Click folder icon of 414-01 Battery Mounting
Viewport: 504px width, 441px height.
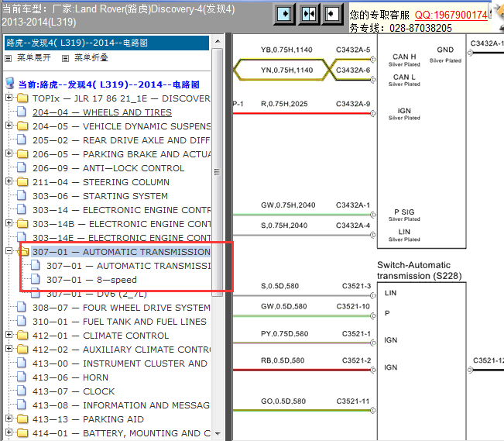[x=22, y=432]
